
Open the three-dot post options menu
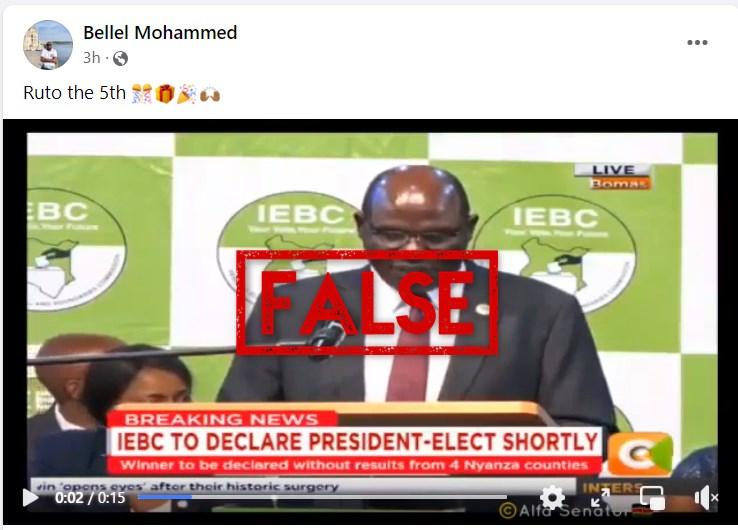click(x=697, y=42)
